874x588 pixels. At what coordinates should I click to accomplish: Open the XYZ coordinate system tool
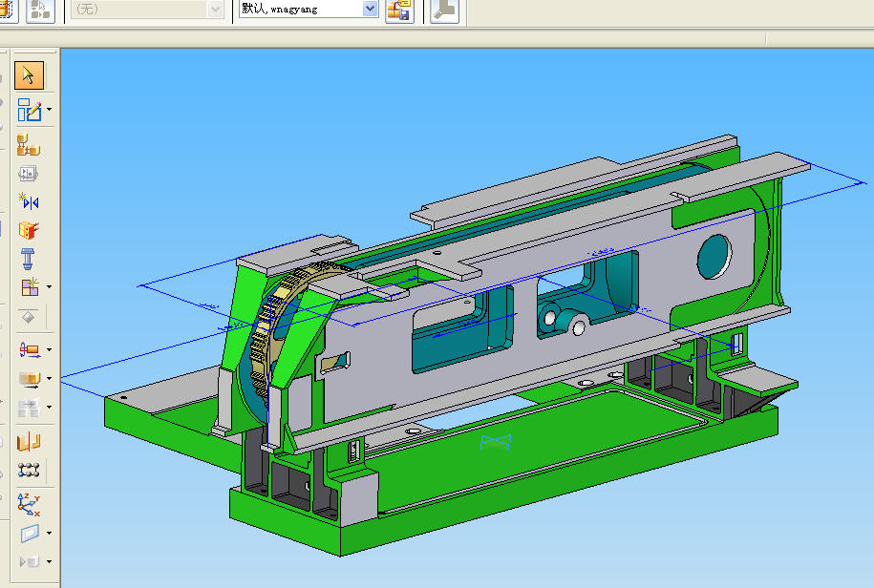coord(29,504)
